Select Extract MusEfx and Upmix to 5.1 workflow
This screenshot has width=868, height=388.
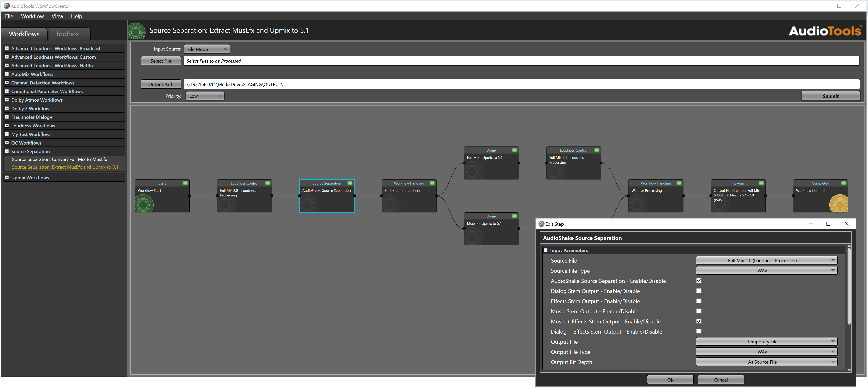pyautogui.click(x=65, y=167)
